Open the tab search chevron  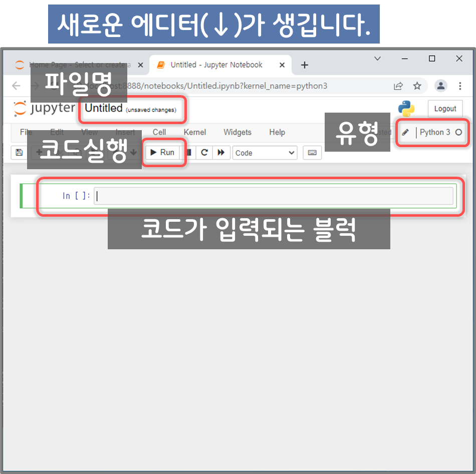coord(377,58)
